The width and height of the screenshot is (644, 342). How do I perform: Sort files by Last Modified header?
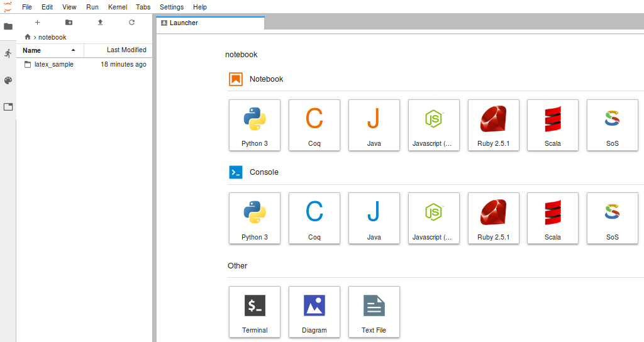(118, 50)
